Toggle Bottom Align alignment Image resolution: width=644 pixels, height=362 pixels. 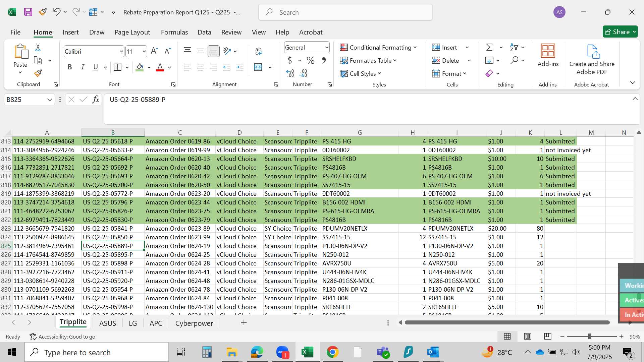[214, 51]
